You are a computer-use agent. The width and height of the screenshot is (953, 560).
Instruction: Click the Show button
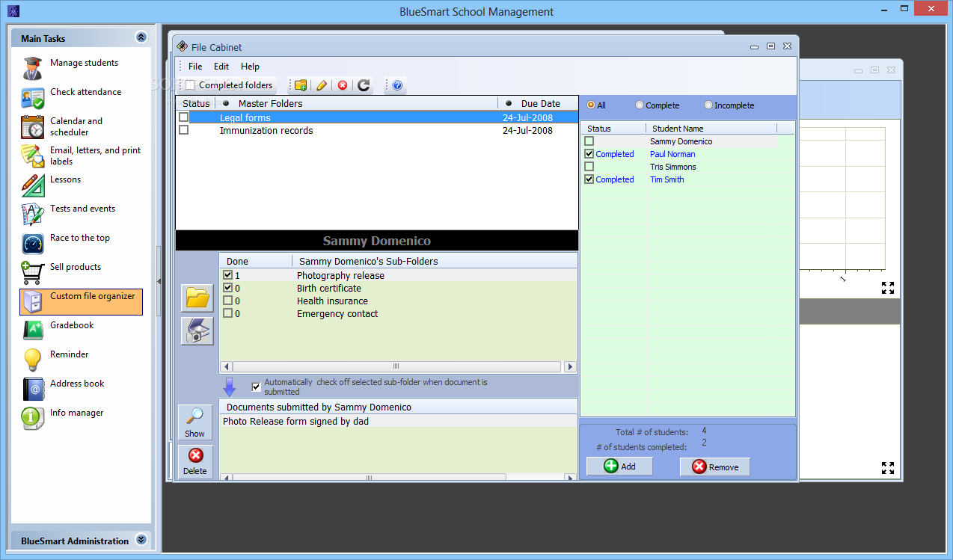coord(195,423)
